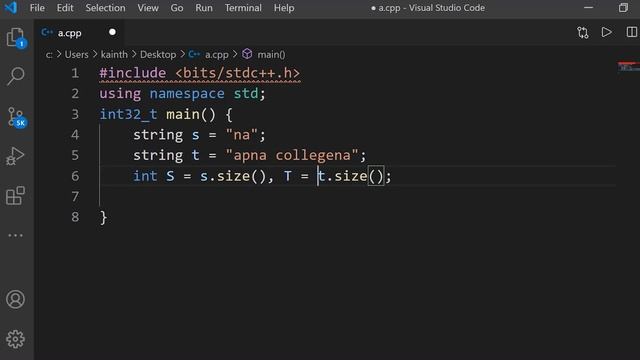Click the minimap overview at editor right

(x=628, y=67)
